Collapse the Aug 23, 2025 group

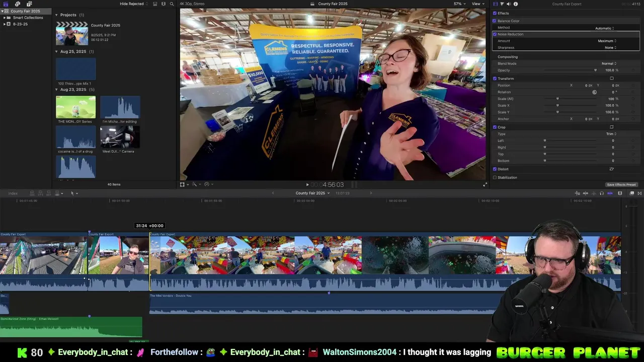pos(56,89)
